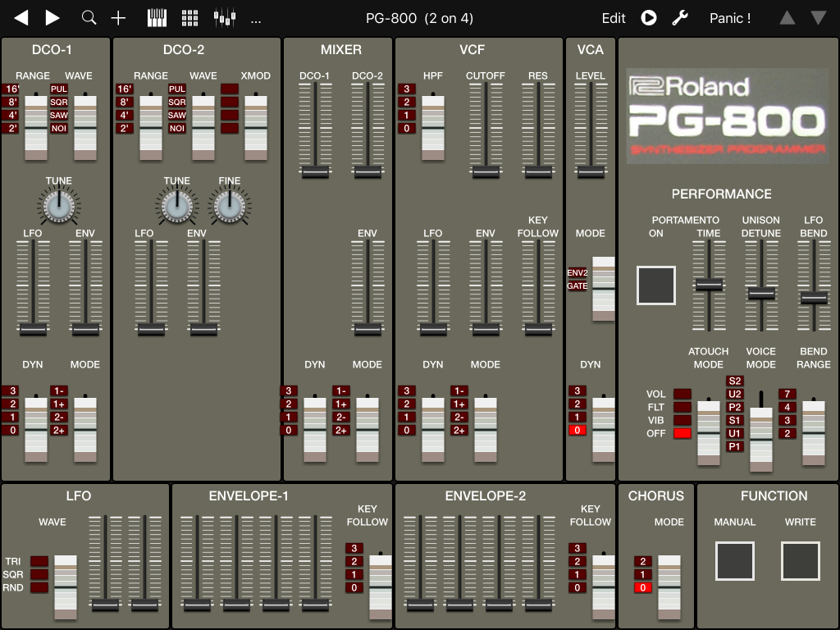Click the DCO-2 TUNE knob
This screenshot has width=840, height=630.
coord(177,206)
